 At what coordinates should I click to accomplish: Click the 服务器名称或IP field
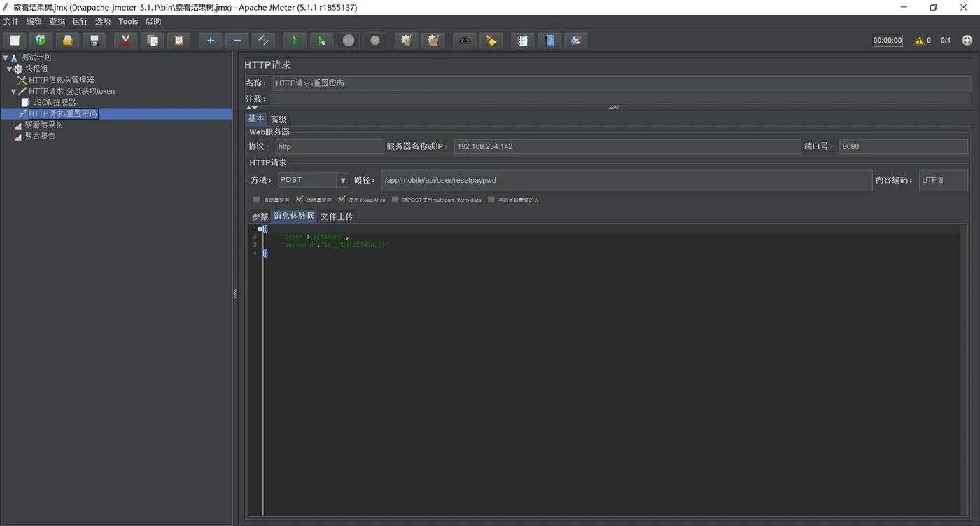coord(627,147)
